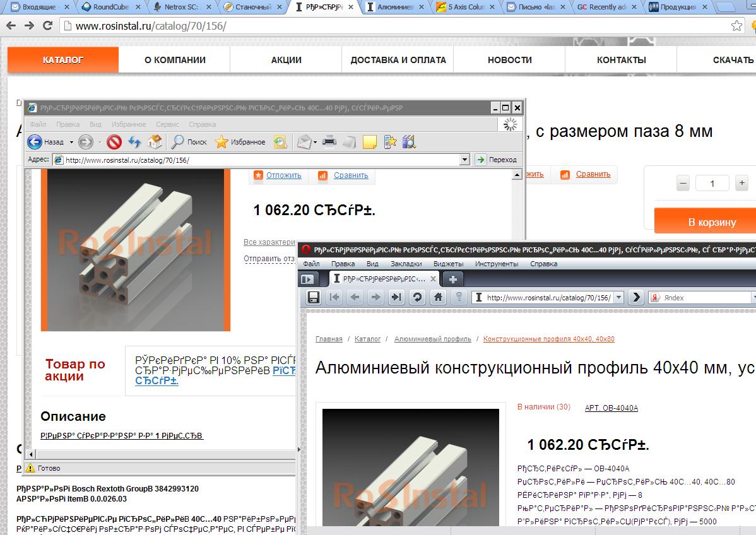
Task: Click the Opera rewind icon
Action: pos(334,297)
